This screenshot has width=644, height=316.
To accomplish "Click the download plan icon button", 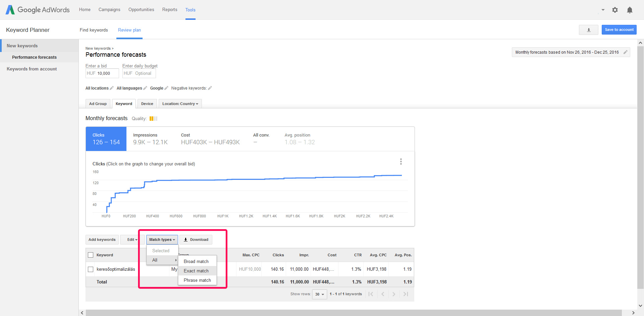I will pos(588,30).
